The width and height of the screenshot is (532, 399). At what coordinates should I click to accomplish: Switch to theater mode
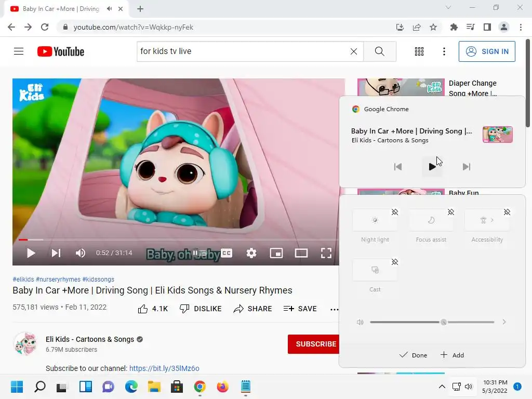[301, 253]
